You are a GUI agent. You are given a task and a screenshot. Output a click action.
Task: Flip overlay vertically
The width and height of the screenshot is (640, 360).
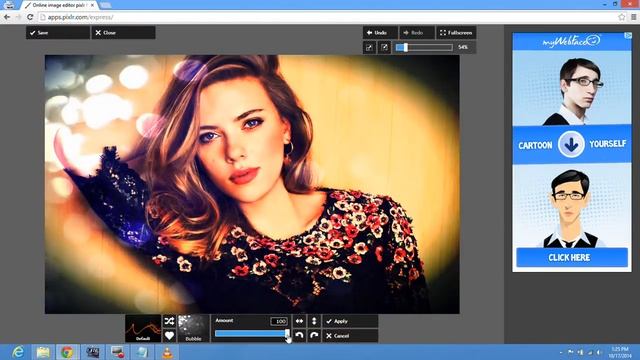coord(314,321)
